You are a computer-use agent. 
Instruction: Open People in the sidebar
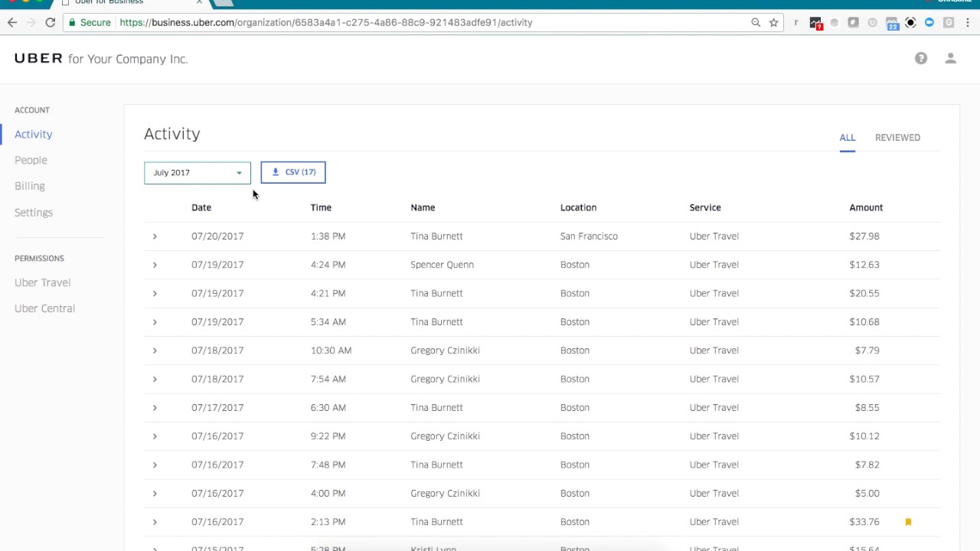click(x=31, y=160)
